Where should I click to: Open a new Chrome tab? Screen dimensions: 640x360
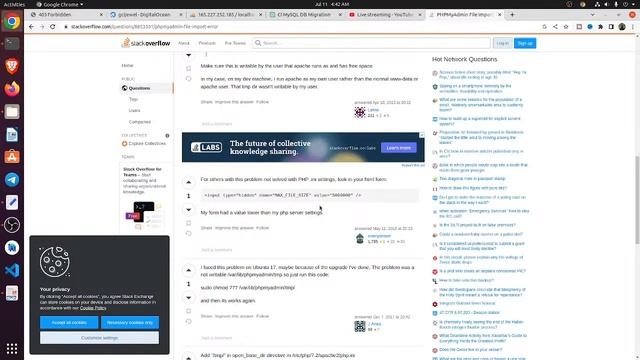[512, 15]
